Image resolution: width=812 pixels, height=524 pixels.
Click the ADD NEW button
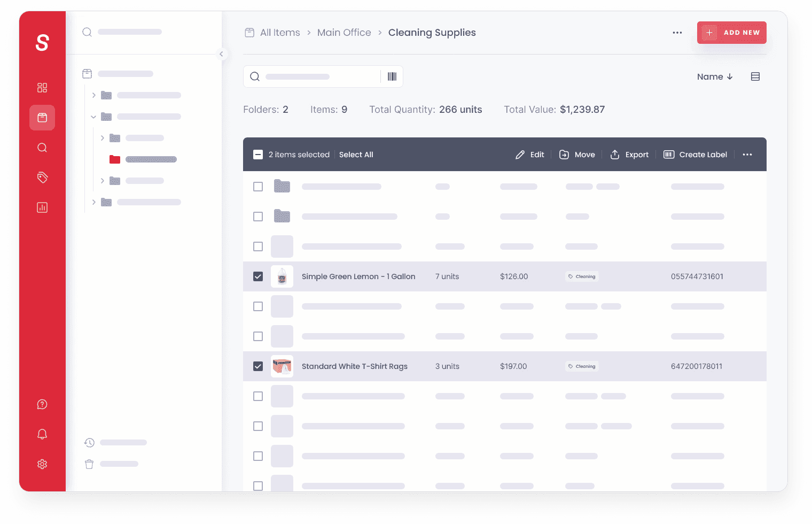(732, 32)
